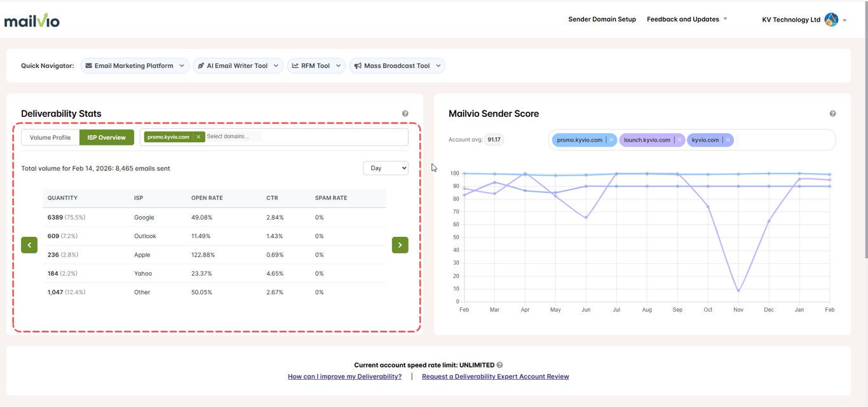Select the Other ISP row
The width and height of the screenshot is (868, 407).
[x=215, y=292]
